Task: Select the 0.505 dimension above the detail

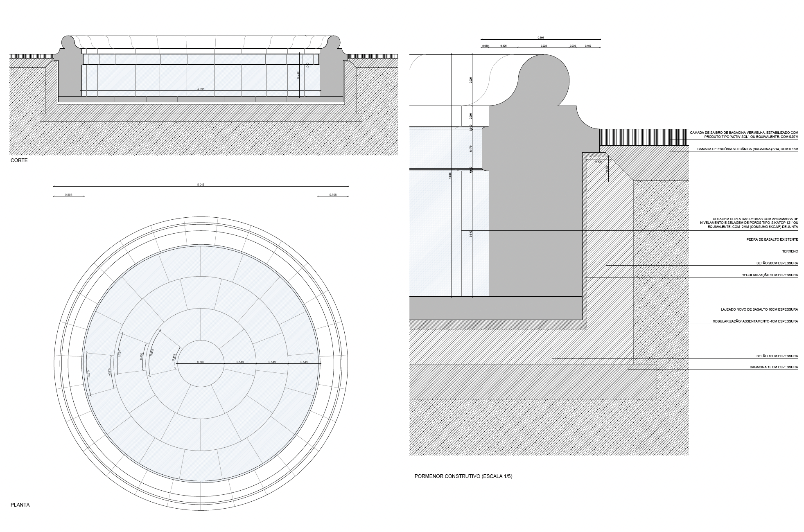Action: 541,38
